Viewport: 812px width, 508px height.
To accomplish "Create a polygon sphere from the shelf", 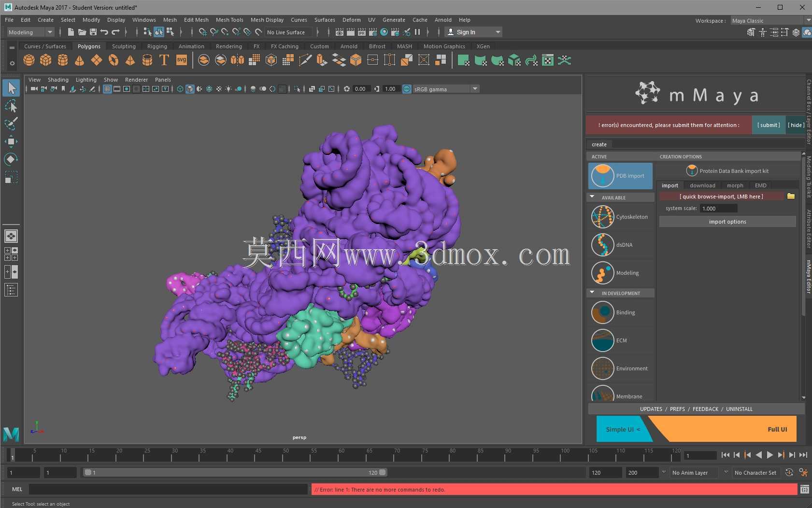I will [29, 60].
